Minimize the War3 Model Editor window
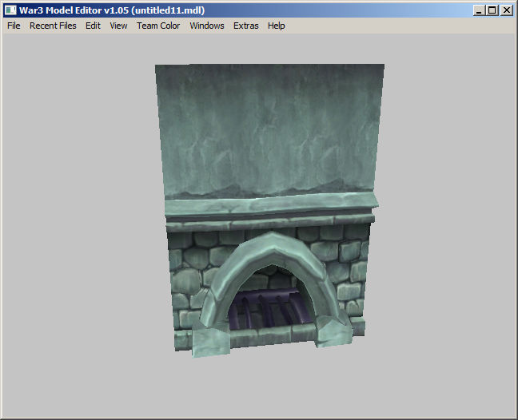This screenshot has width=518, height=420. (479, 10)
